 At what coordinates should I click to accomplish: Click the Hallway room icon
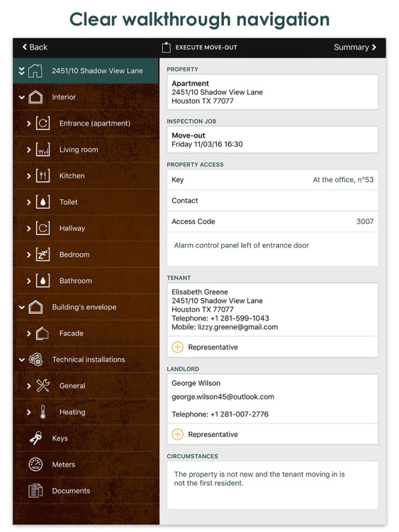(43, 228)
